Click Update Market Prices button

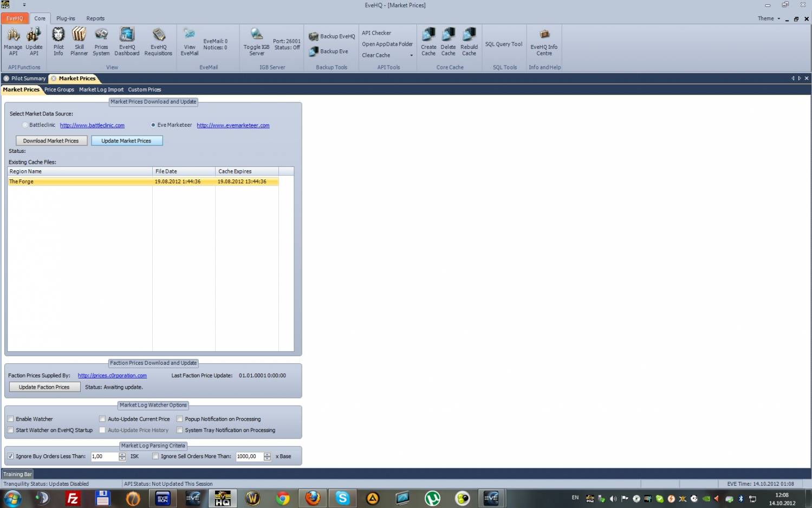coord(127,141)
